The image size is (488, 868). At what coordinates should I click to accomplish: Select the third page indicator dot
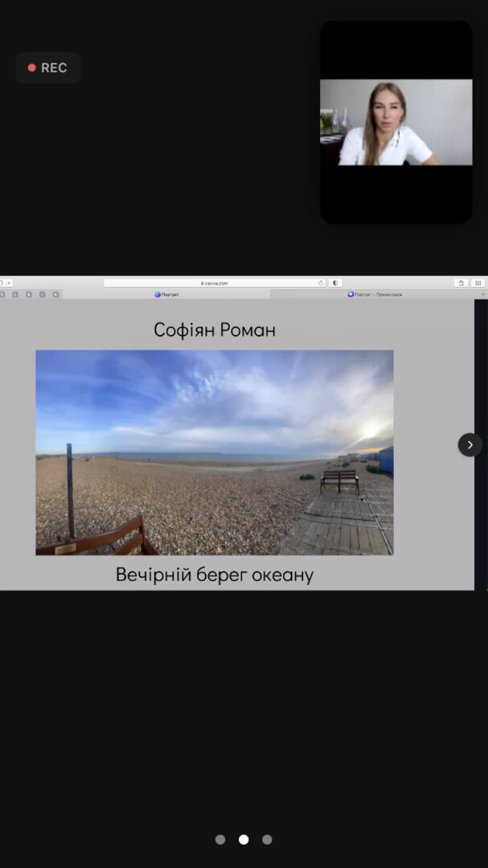(267, 839)
